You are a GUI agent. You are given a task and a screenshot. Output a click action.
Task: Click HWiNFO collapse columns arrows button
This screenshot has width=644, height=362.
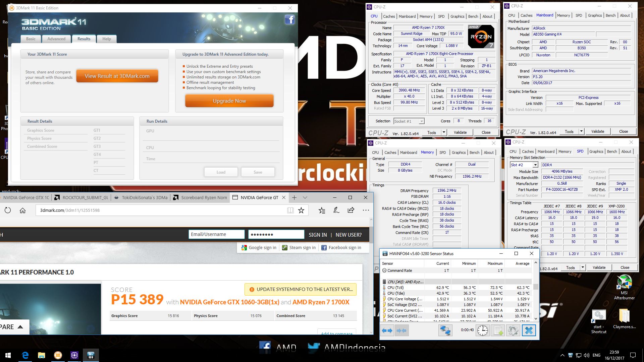click(401, 330)
